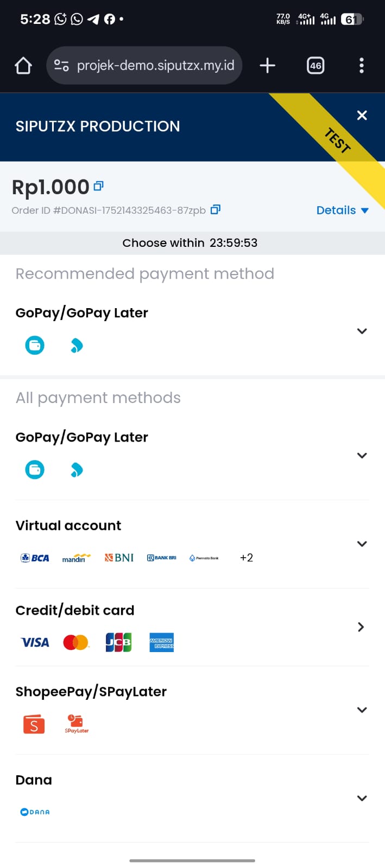The image size is (385, 868).
Task: Tap the BNI bank logo
Action: pyautogui.click(x=119, y=558)
